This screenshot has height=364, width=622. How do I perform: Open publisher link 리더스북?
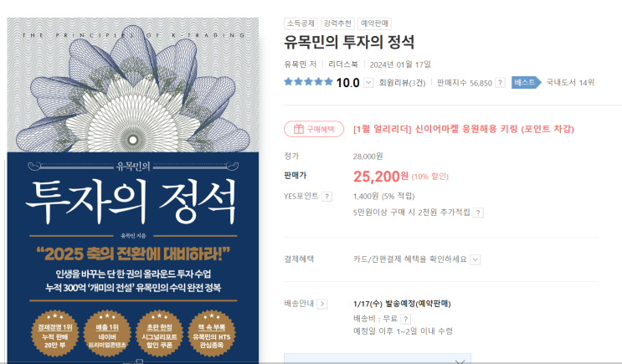[343, 64]
